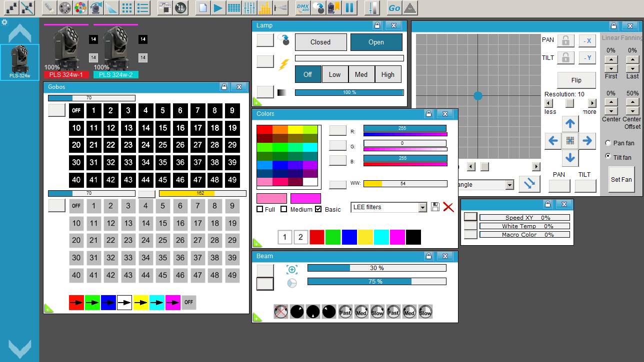
Task: Open the yellow audio spectrum toolbar icon
Action: (265, 8)
